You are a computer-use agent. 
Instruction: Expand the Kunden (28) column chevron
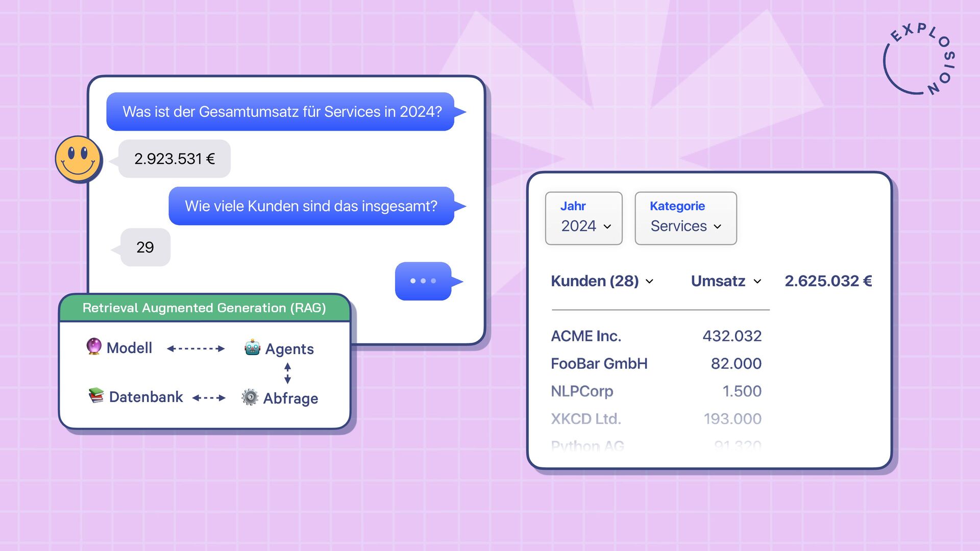point(649,281)
